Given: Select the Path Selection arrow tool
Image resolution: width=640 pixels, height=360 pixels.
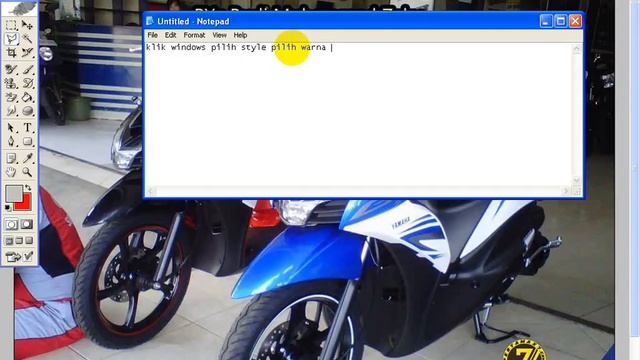Looking at the screenshot, I should (x=11, y=128).
